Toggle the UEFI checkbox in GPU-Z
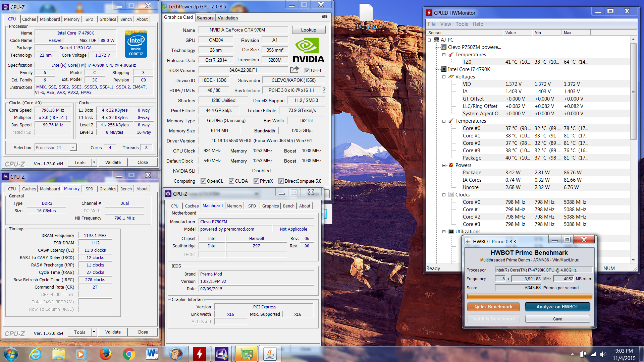The height and width of the screenshot is (362, 644). (307, 70)
